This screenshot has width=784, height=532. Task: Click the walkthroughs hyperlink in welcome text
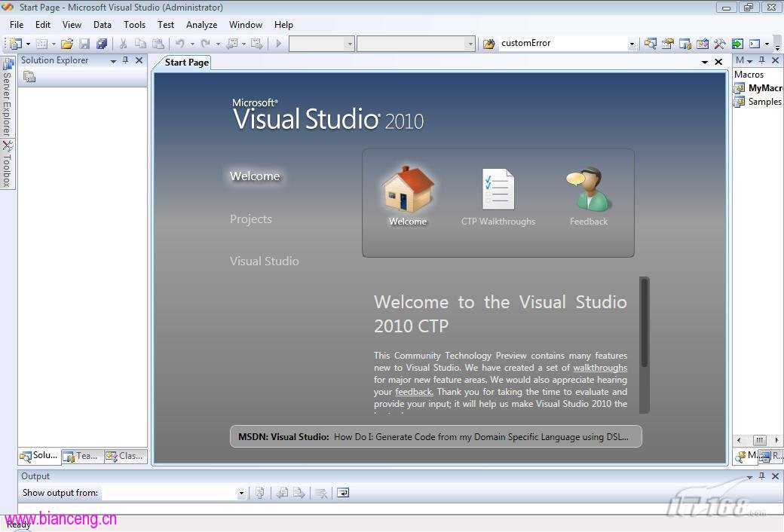click(600, 368)
